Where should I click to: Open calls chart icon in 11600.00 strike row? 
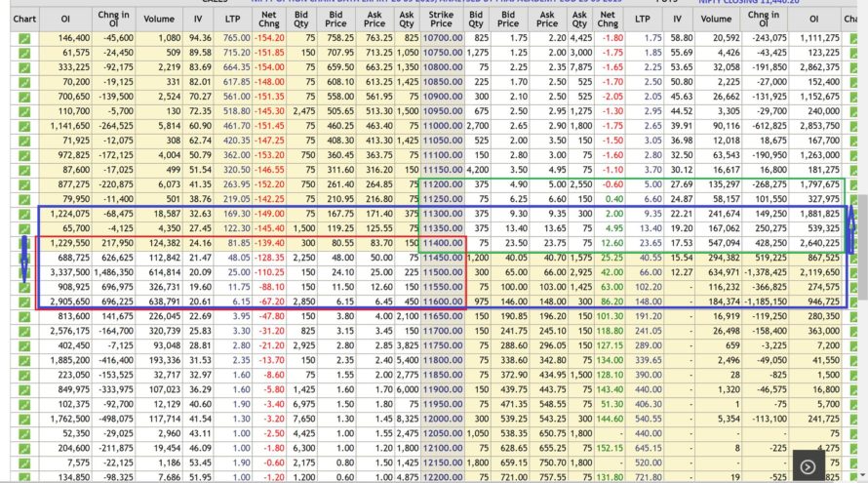click(x=24, y=302)
